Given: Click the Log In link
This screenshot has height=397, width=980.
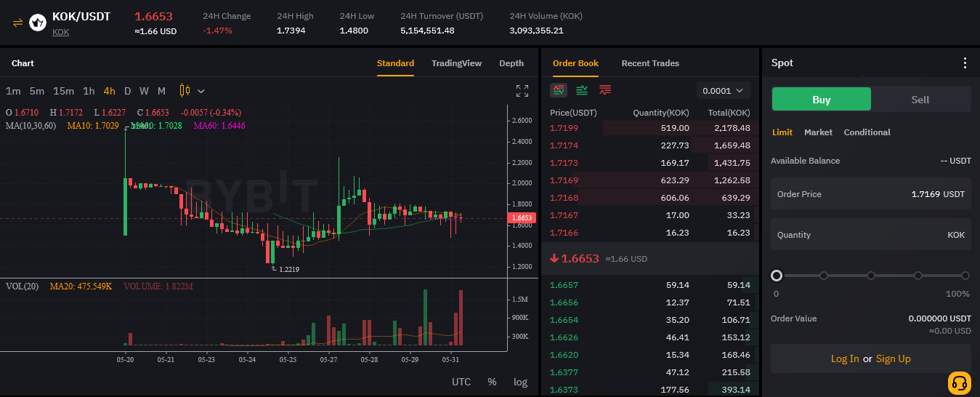Looking at the screenshot, I should (x=845, y=358).
